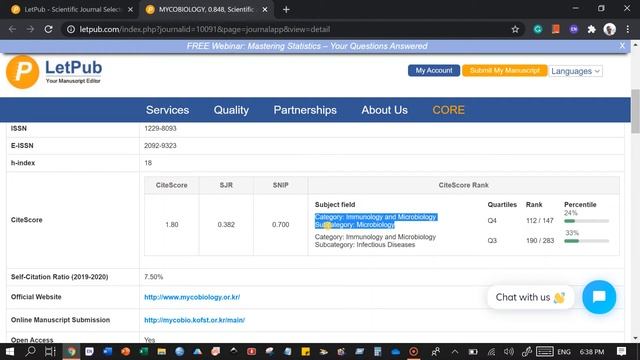Click Chrome icon in taskbar
Viewport: 640px width, 360px height.
[x=71, y=351]
